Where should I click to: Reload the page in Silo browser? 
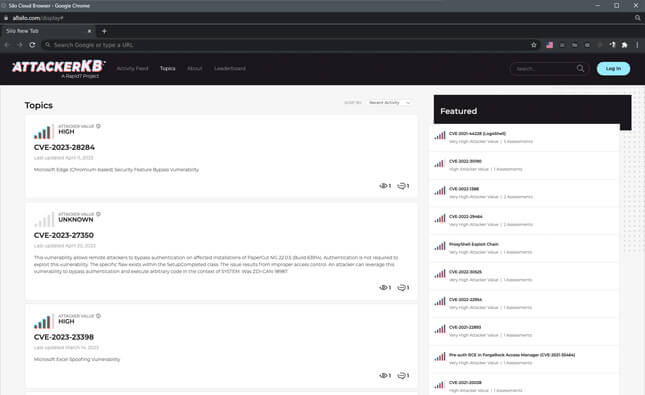32,45
